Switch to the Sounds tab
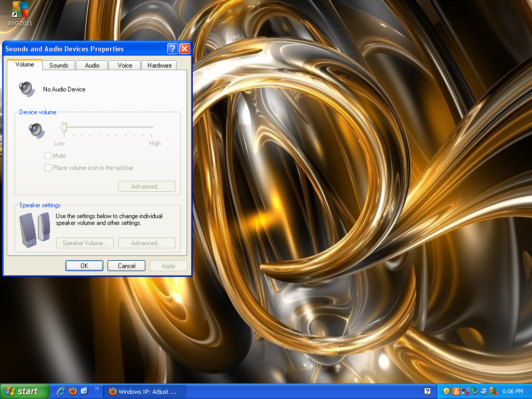532x399 pixels. pos(59,65)
